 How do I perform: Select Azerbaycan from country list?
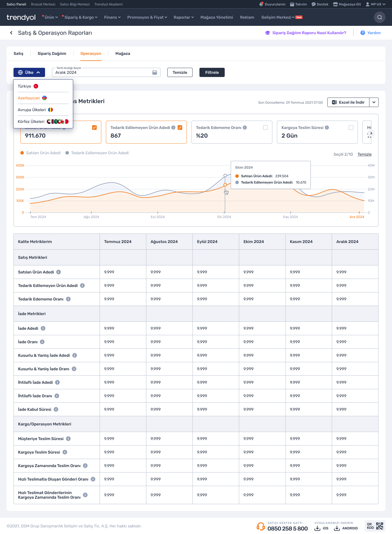click(29, 98)
